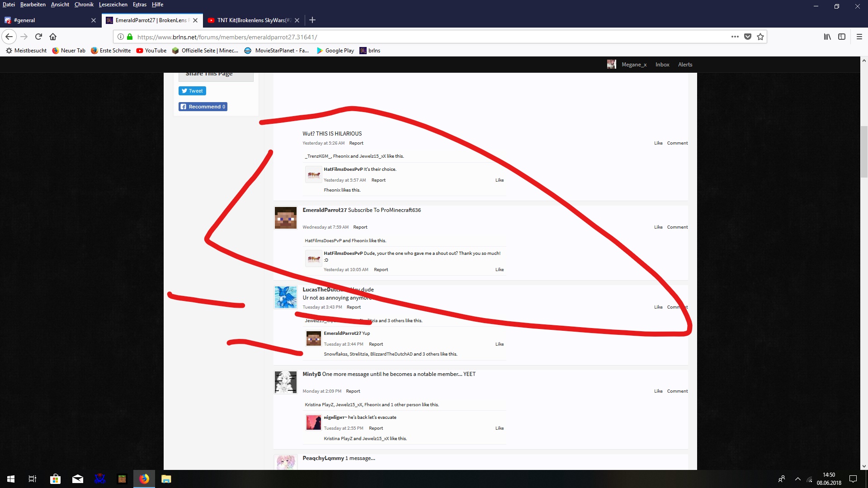The height and width of the screenshot is (488, 868).
Task: Open the Firefox hamburger menu
Action: coord(859,37)
